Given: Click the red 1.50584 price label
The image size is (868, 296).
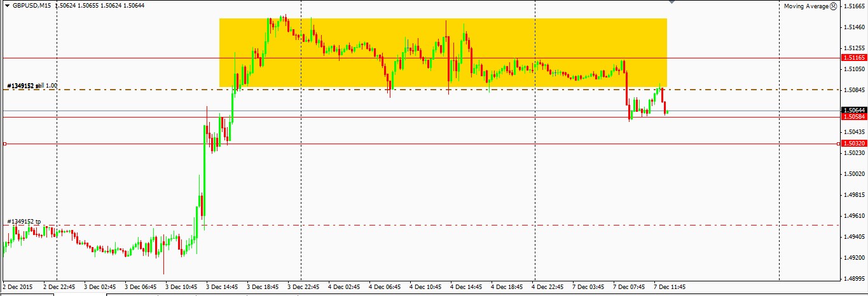Looking at the screenshot, I should [853, 117].
